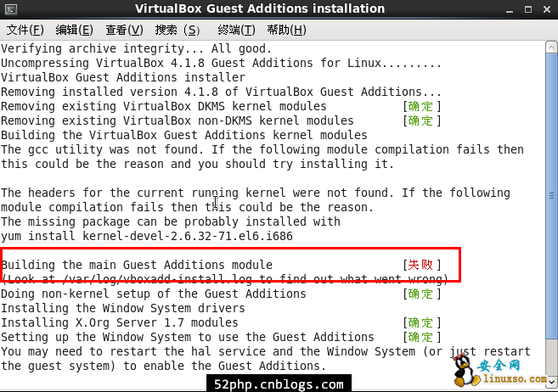Click 'Installing X.Org Server 1.7 modules' text
The height and width of the screenshot is (392, 558).
pyautogui.click(x=120, y=322)
